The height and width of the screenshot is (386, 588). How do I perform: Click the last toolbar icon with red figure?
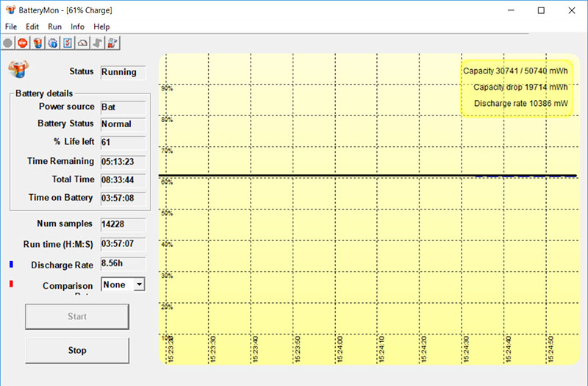(x=112, y=43)
